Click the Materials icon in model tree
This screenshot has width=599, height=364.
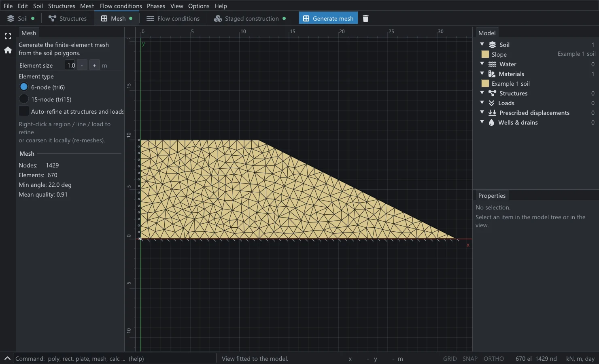point(492,74)
